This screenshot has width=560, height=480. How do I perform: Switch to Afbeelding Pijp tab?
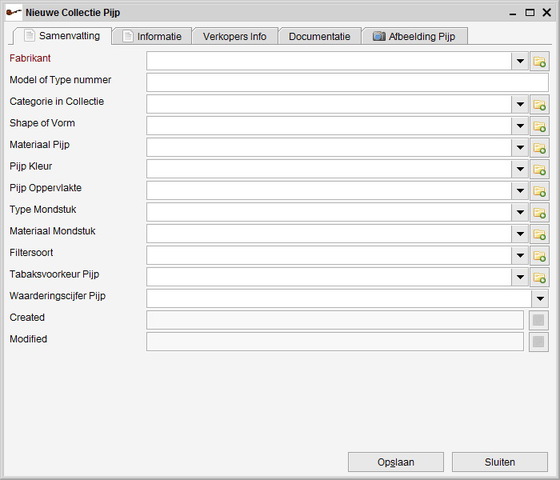point(414,36)
